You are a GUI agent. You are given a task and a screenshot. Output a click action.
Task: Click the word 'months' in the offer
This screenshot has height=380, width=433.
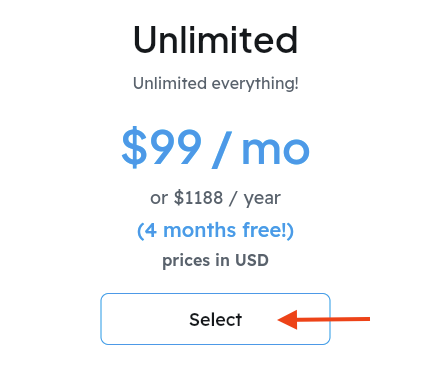click(x=199, y=230)
